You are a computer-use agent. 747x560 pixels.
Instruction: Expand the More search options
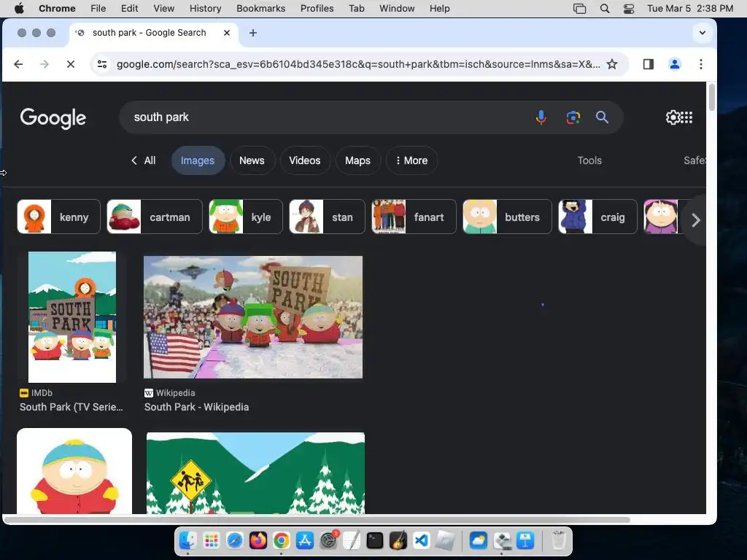tap(411, 160)
